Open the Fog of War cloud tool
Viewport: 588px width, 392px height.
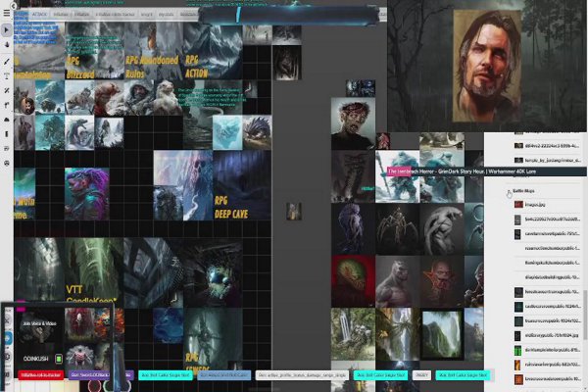click(7, 120)
